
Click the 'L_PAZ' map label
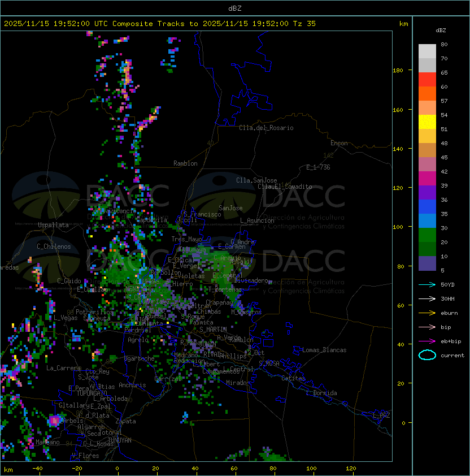[x=381, y=416]
